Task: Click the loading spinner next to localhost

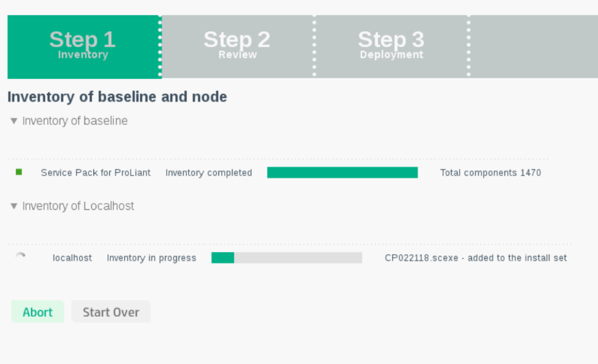Action: [20, 257]
